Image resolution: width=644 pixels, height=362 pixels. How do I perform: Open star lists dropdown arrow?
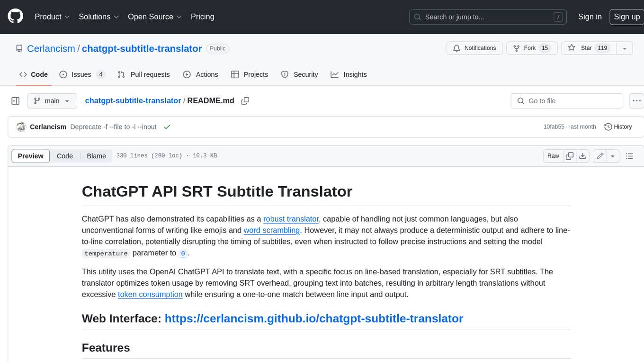click(x=625, y=48)
